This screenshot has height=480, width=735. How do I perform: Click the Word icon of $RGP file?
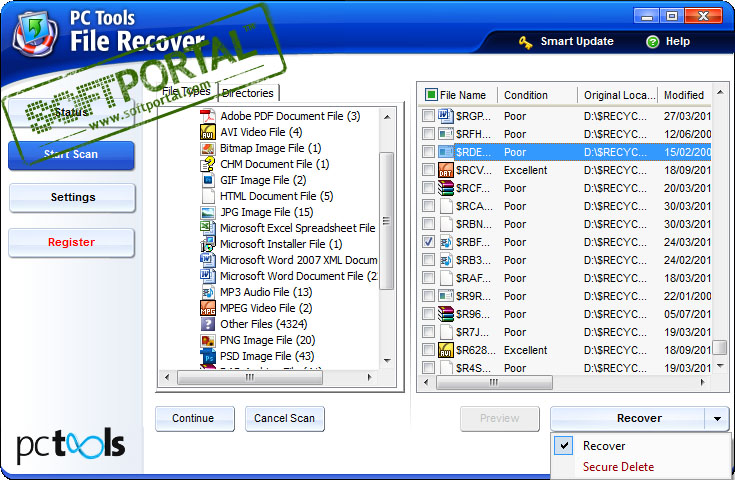445,116
